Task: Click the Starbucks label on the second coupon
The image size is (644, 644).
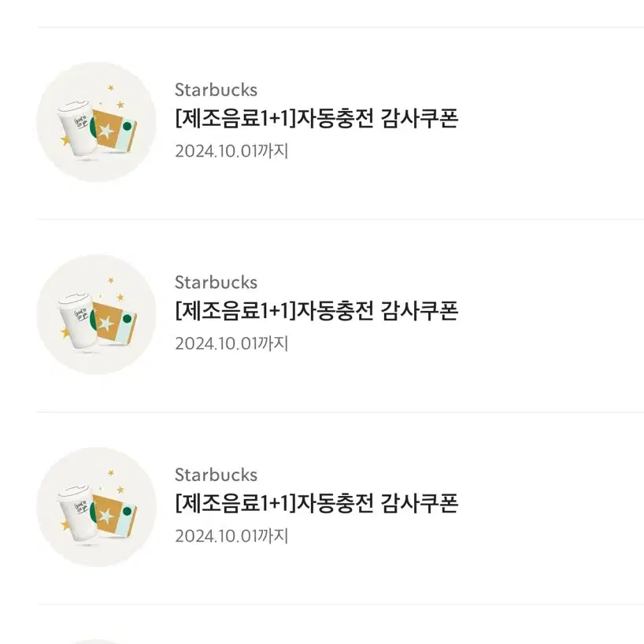Action: click(216, 282)
